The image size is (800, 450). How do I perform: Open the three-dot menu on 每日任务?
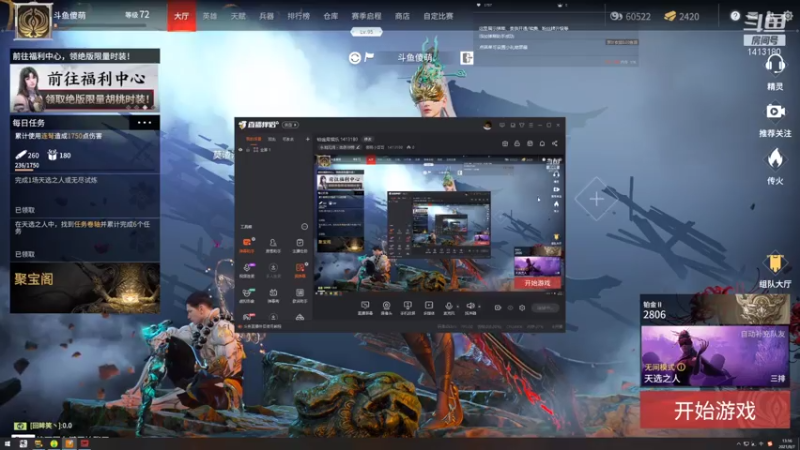144,122
